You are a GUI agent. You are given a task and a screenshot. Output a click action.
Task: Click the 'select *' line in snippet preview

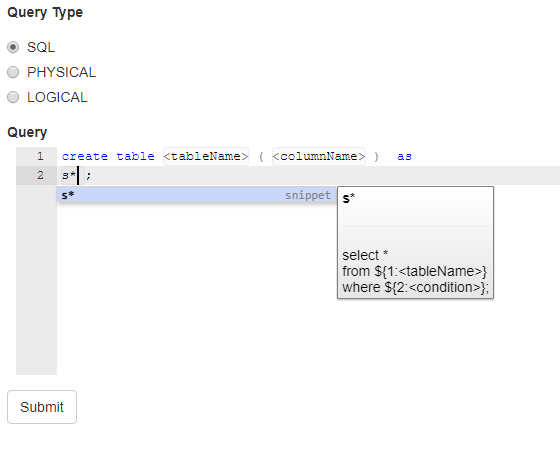365,255
